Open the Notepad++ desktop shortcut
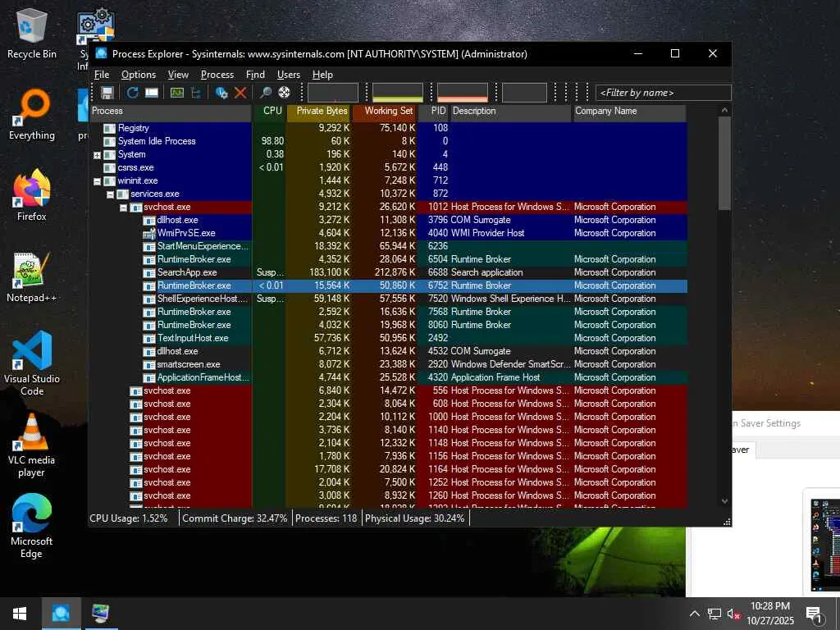The width and height of the screenshot is (840, 630). pyautogui.click(x=32, y=277)
